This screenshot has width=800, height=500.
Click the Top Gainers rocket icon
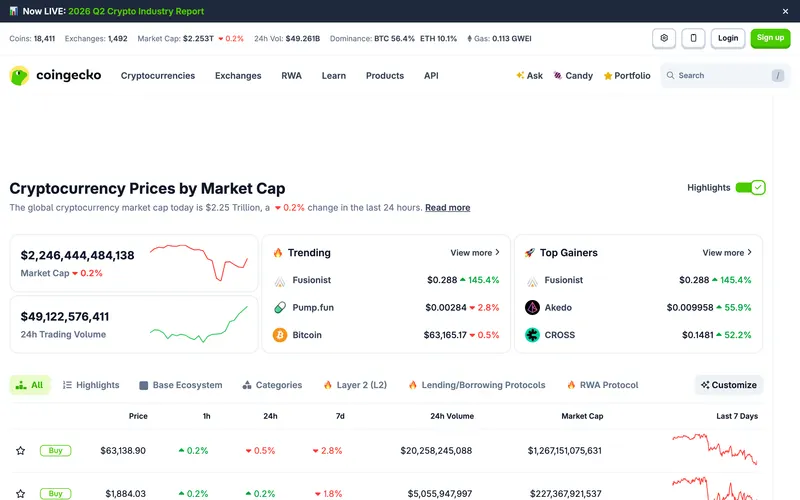point(530,253)
